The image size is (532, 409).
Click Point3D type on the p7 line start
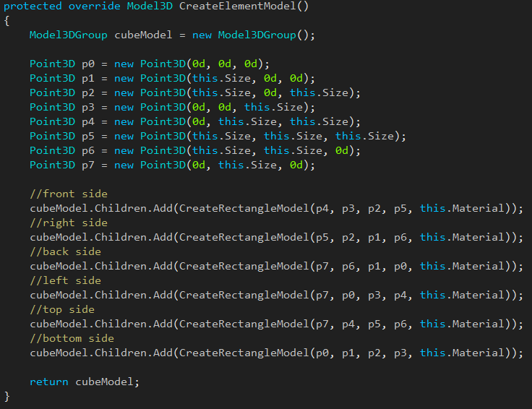point(52,165)
